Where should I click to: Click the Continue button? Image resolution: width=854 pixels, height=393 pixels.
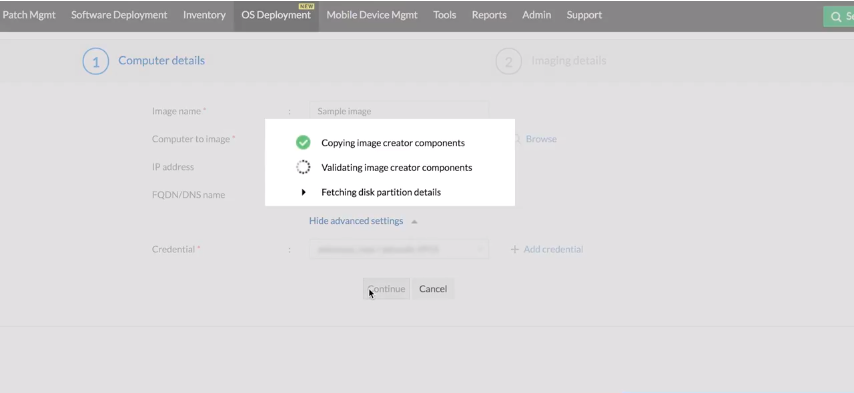tap(386, 288)
